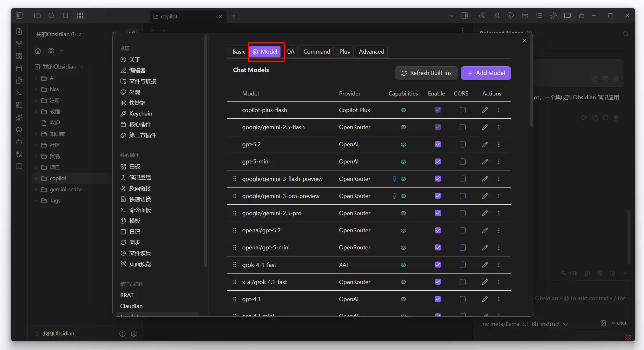
Task: Click drag handle for google/gemini-2.5-pro row
Action: tap(234, 213)
